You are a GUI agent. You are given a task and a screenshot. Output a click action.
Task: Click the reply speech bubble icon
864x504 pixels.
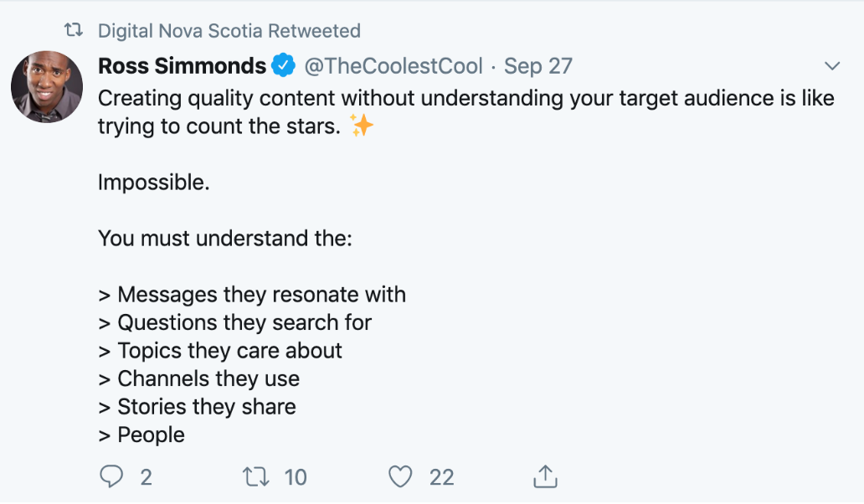111,477
